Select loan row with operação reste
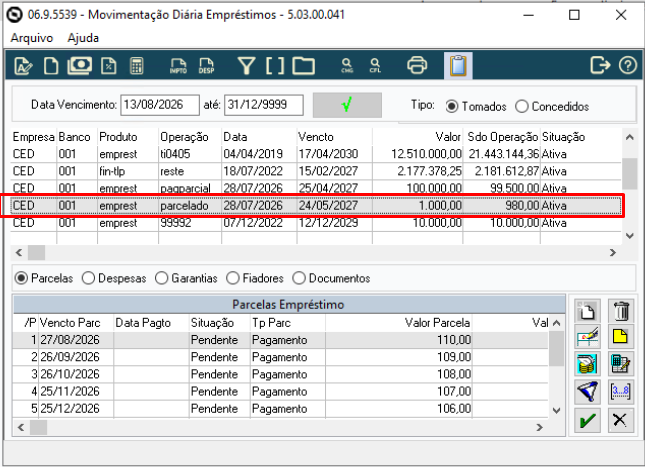 point(316,171)
